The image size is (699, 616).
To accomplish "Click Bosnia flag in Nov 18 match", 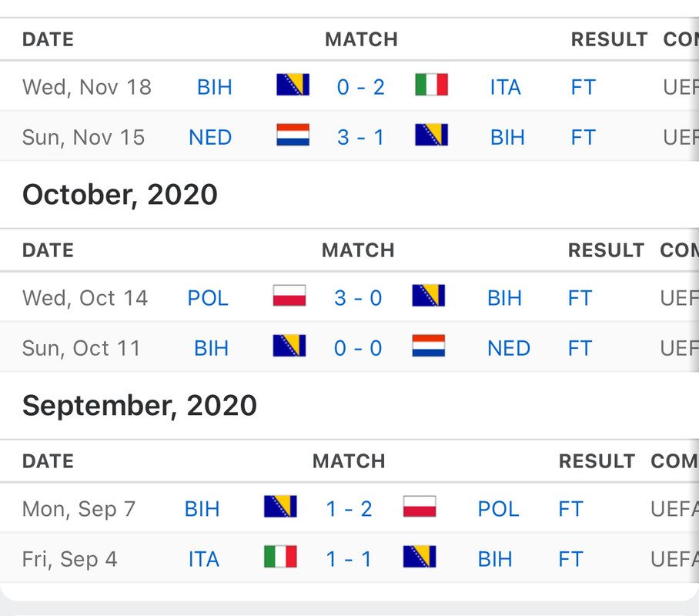I will coord(293,85).
